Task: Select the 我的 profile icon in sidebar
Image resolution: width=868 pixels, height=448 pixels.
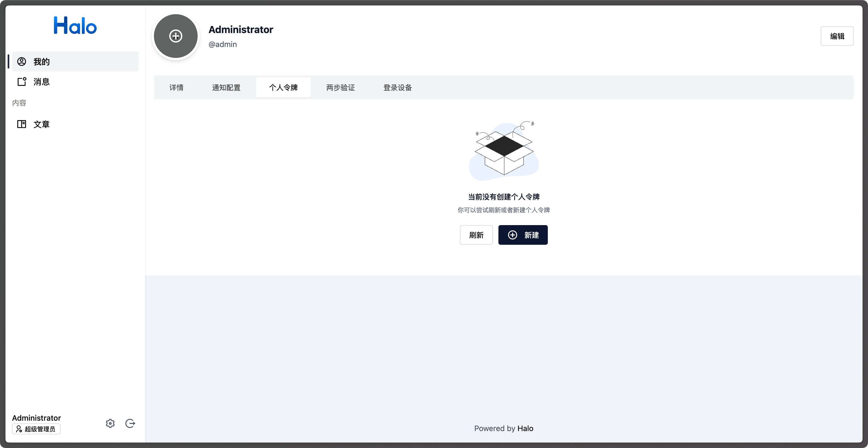Action: click(x=22, y=61)
